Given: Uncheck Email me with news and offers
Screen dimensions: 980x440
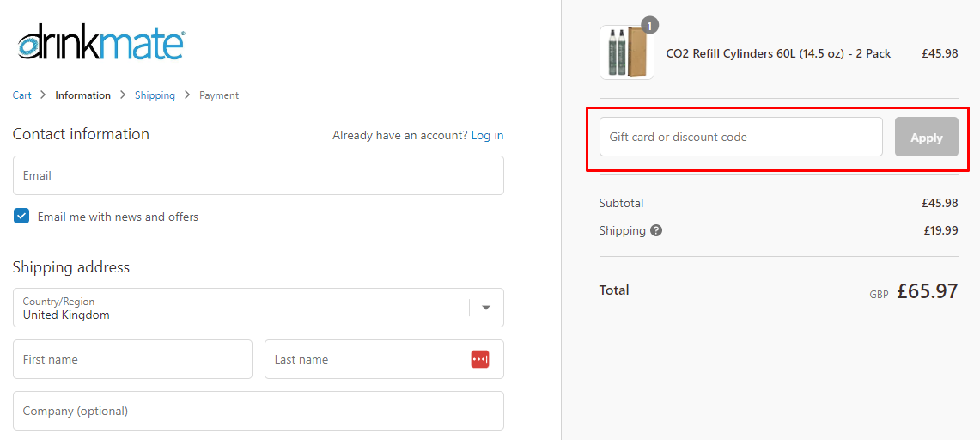Looking at the screenshot, I should [21, 217].
